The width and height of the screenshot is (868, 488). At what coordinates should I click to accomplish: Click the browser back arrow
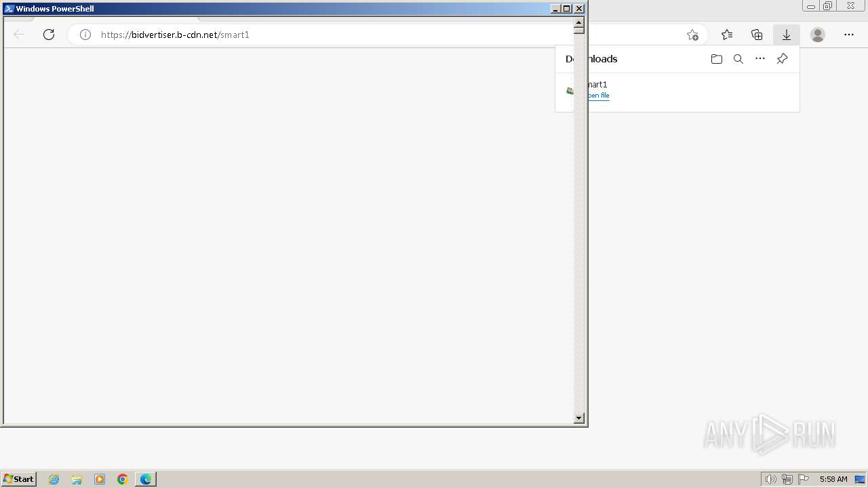(19, 35)
